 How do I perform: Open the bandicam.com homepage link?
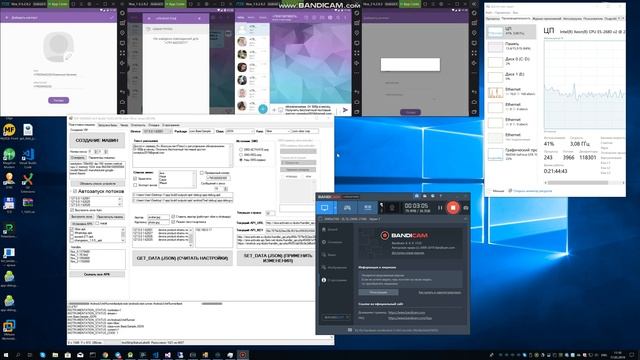click(407, 313)
